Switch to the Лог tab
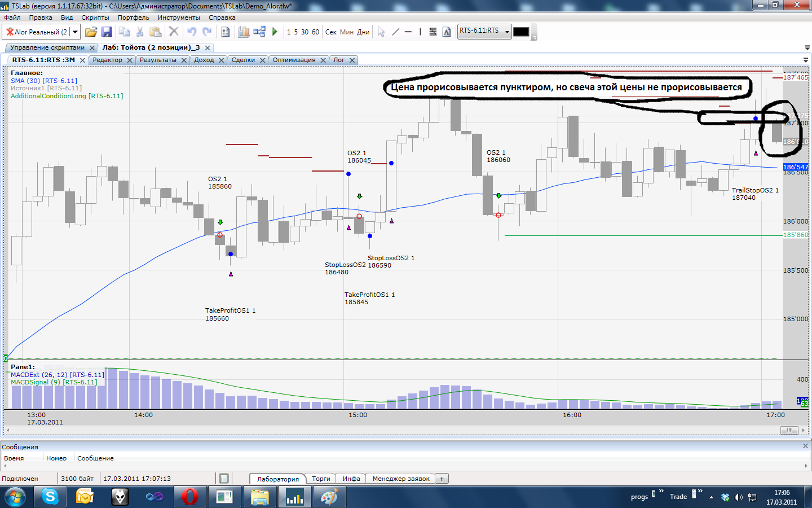 tap(339, 60)
